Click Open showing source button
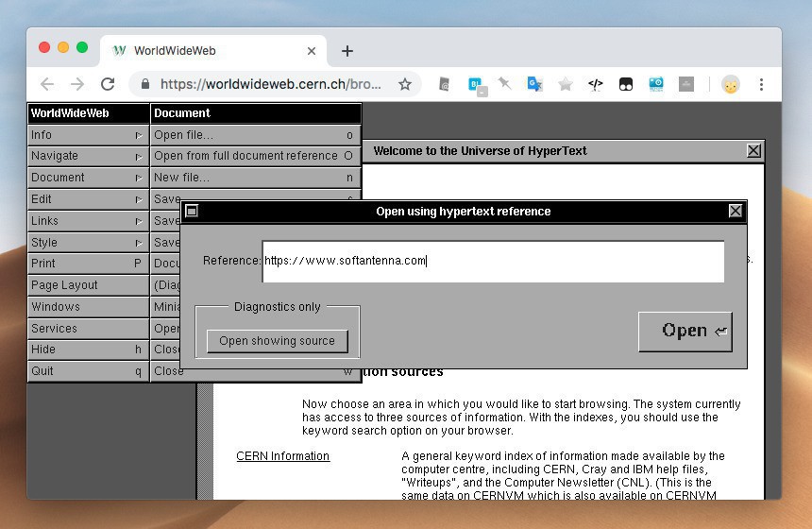Screen dimensions: 812x529 pyautogui.click(x=277, y=341)
